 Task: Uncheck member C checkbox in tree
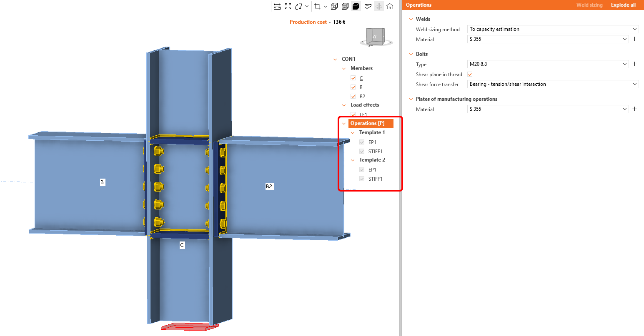pos(353,78)
